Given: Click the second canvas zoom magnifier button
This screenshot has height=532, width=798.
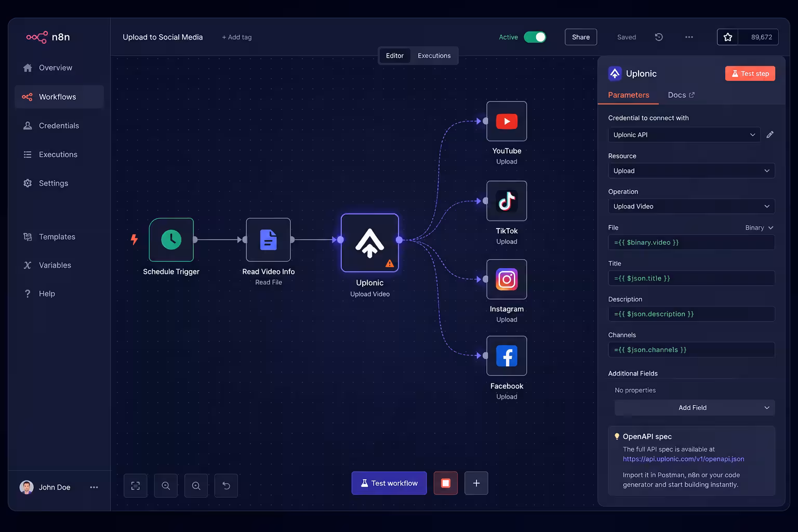Looking at the screenshot, I should [196, 486].
